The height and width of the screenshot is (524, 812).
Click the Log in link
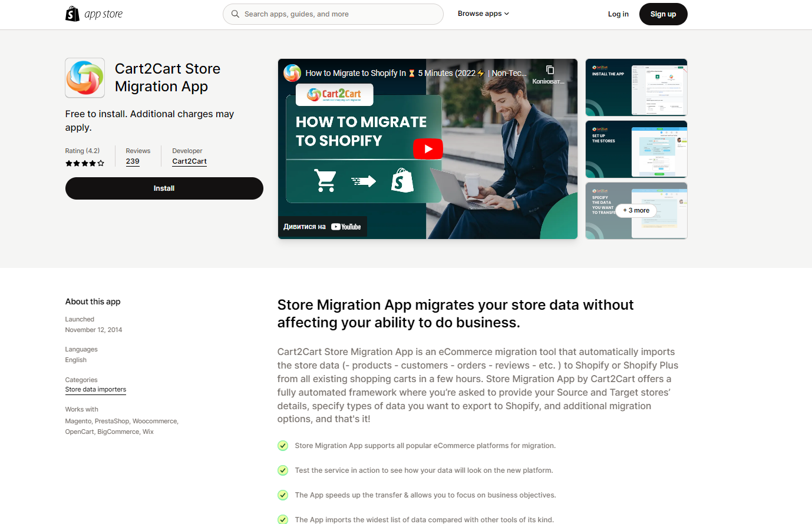point(618,14)
